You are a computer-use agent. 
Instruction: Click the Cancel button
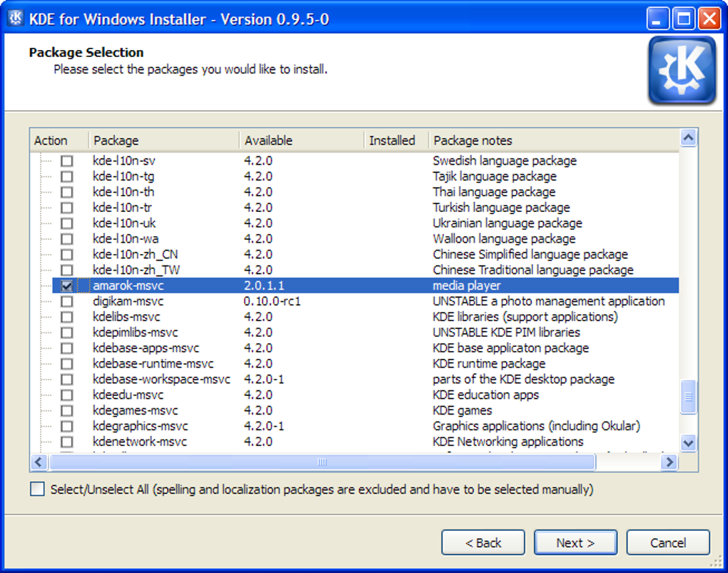pos(668,542)
